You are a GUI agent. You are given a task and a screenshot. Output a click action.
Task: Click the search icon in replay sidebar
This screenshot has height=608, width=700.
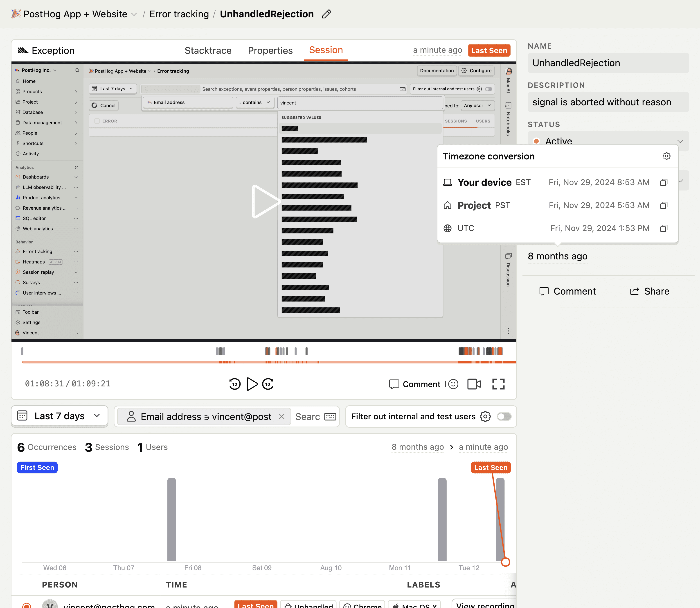point(77,70)
